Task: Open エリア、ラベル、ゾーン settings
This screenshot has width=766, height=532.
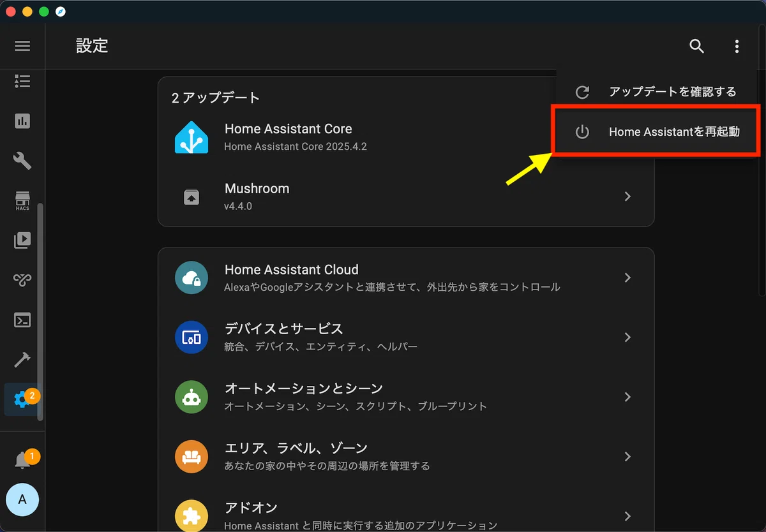Action: [x=406, y=457]
